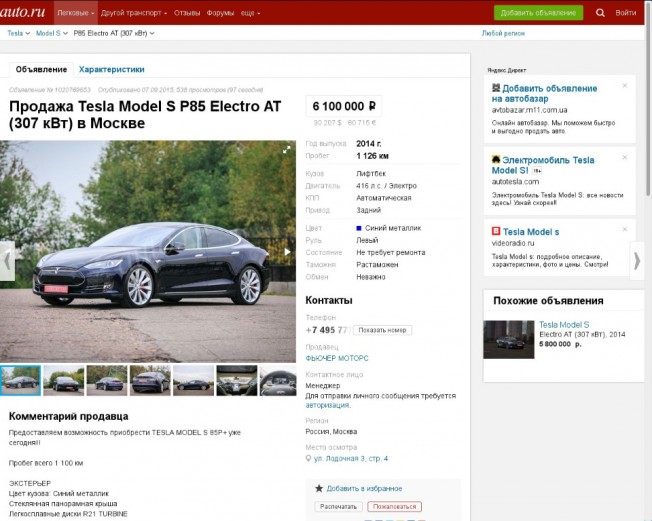Open the Отзывы menu item
Screen dimensions: 652x521
187,13
